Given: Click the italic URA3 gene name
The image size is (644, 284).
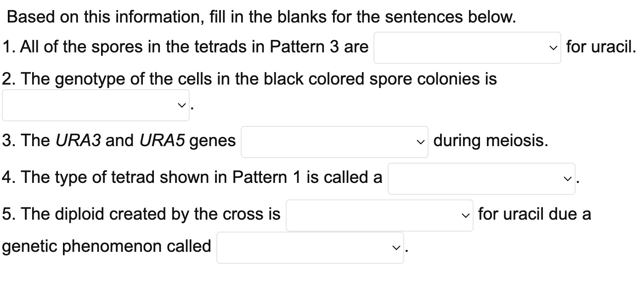Looking at the screenshot, I should pos(78,141).
